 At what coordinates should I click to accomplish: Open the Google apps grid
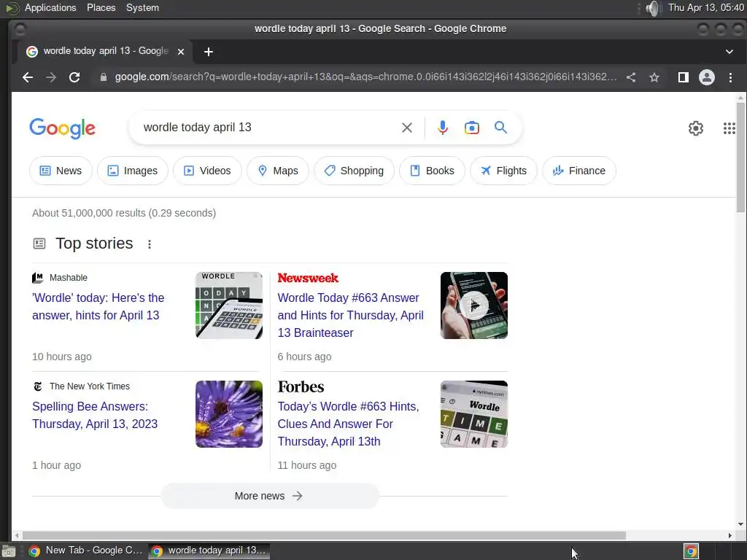(x=729, y=128)
